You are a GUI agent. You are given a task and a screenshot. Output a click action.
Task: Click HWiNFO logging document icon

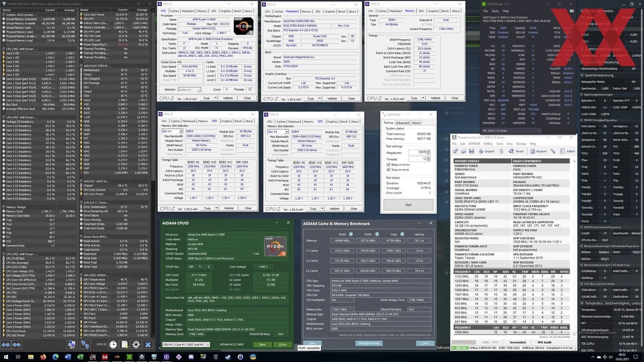125,344
